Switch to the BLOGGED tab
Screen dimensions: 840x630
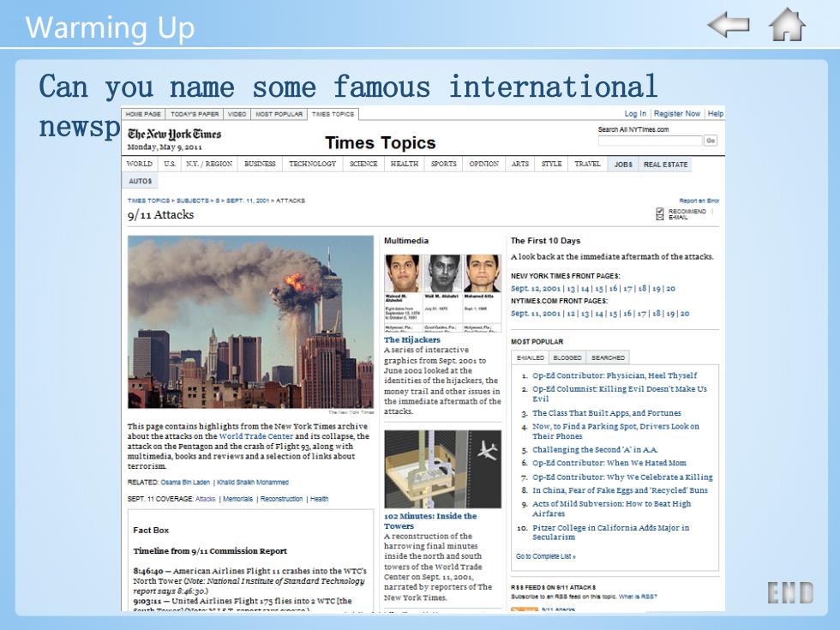[567, 357]
